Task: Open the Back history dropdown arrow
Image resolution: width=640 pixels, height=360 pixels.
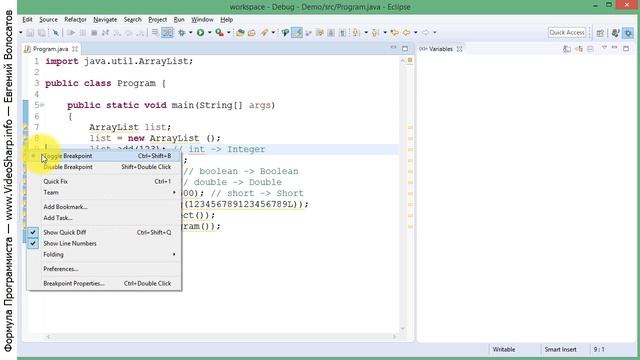Action: pyautogui.click(x=416, y=33)
